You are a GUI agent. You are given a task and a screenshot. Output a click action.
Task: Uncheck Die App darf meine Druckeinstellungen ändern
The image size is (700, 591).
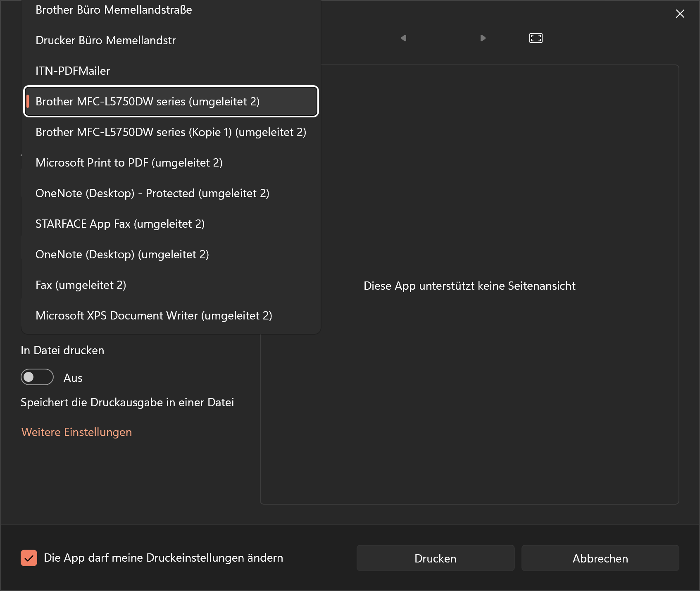[29, 558]
